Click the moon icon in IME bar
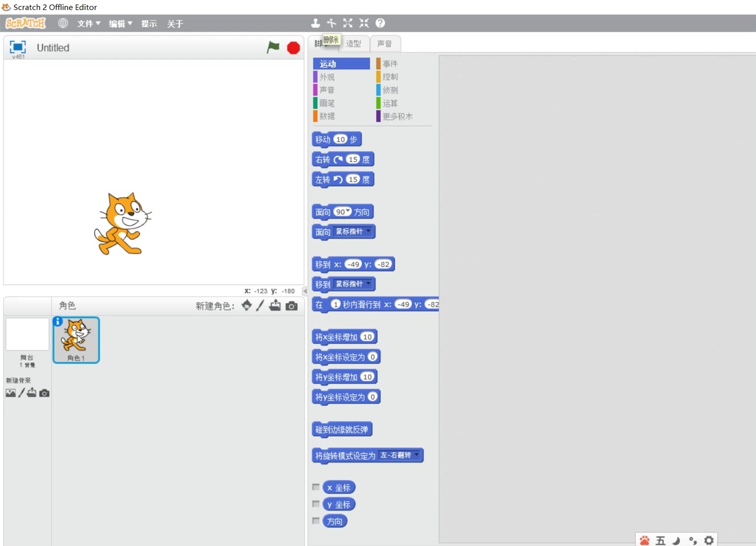The height and width of the screenshot is (546, 756). (676, 540)
